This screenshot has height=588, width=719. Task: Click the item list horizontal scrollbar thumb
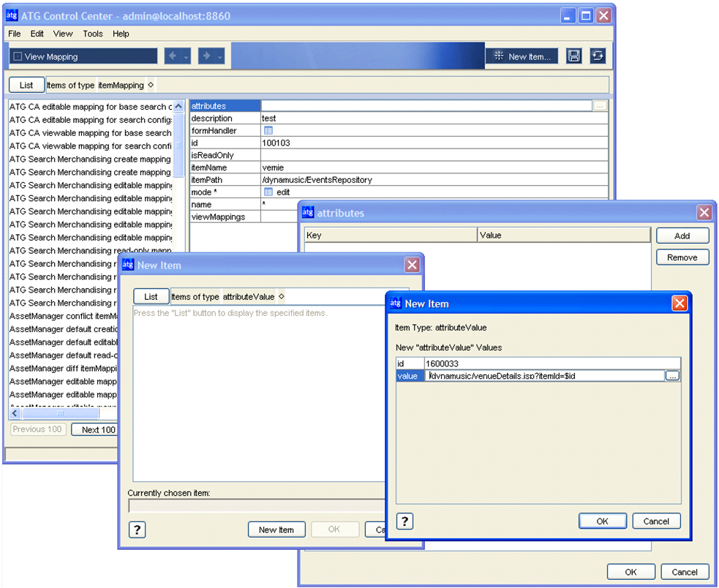(x=60, y=413)
